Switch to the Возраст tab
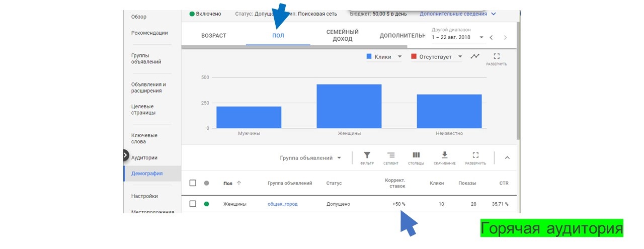Viewport: 644px width, 249px height. click(214, 36)
